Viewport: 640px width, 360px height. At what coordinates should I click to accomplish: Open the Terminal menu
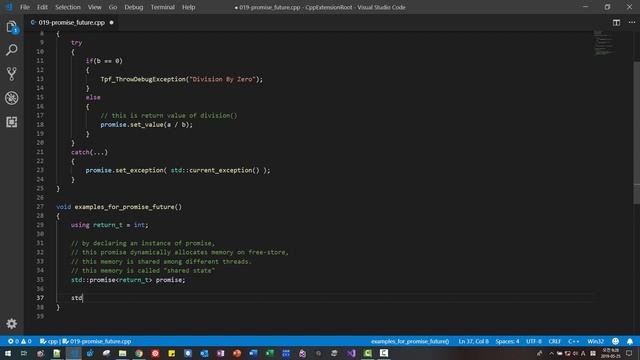pyautogui.click(x=163, y=7)
